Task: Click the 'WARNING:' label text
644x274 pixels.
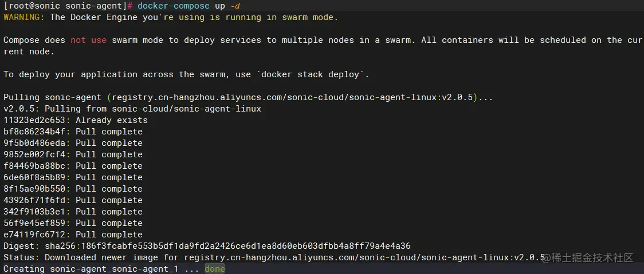Action: click(24, 17)
